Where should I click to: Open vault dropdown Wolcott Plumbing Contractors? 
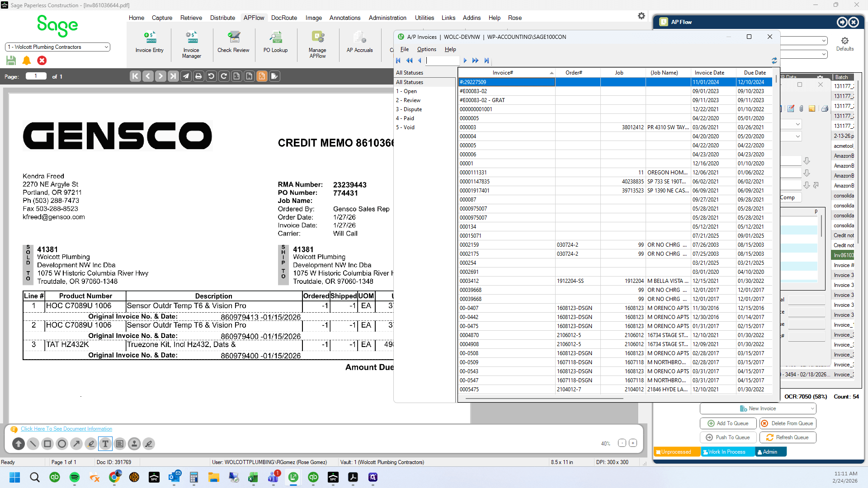click(x=57, y=47)
